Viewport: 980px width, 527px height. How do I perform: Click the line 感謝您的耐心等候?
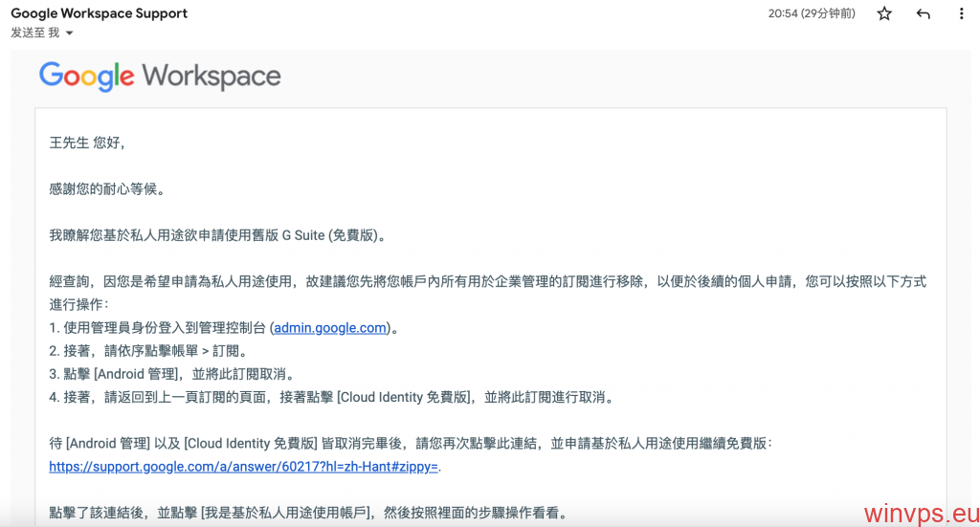tap(107, 189)
